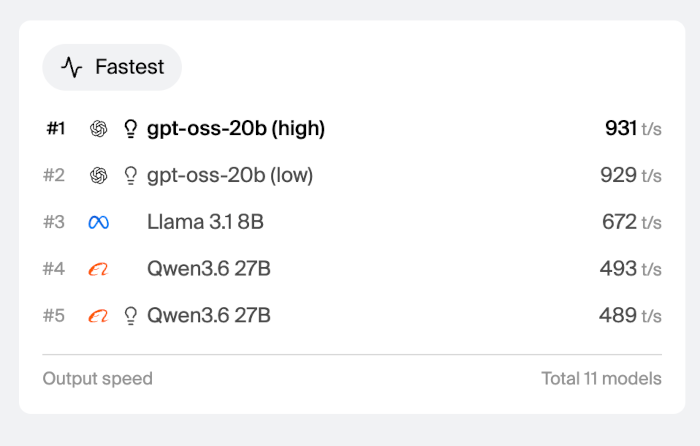Click the #1 rank label
The width and height of the screenshot is (700, 446).
pyautogui.click(x=56, y=129)
